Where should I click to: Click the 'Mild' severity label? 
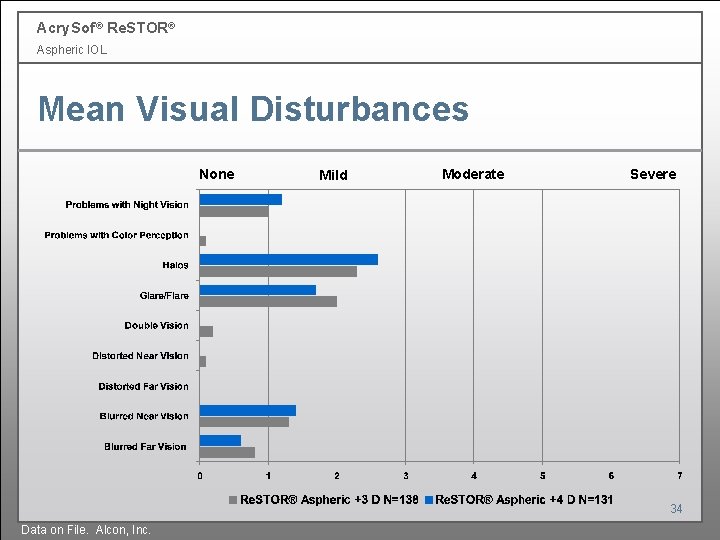click(x=333, y=175)
